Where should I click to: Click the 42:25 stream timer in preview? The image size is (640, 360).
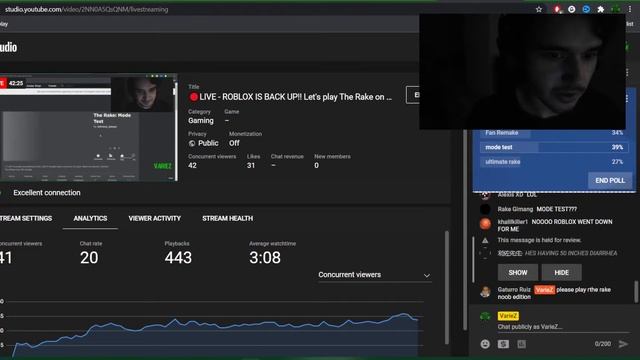(16, 83)
